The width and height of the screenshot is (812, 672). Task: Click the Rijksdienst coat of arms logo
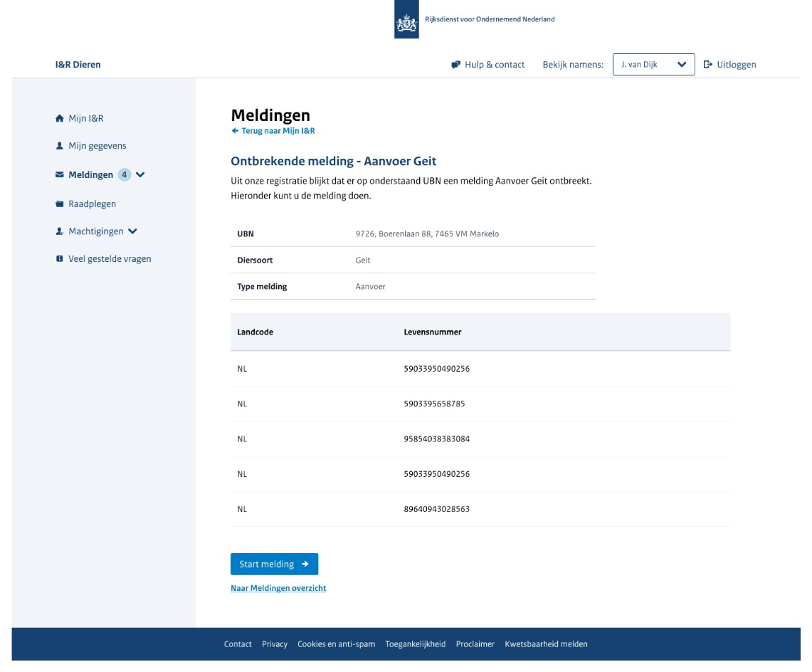coord(406,19)
